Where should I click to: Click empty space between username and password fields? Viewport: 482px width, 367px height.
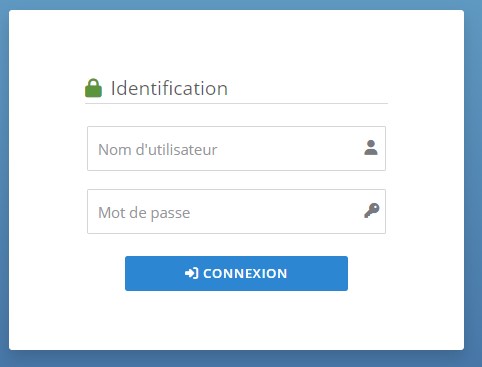click(236, 180)
